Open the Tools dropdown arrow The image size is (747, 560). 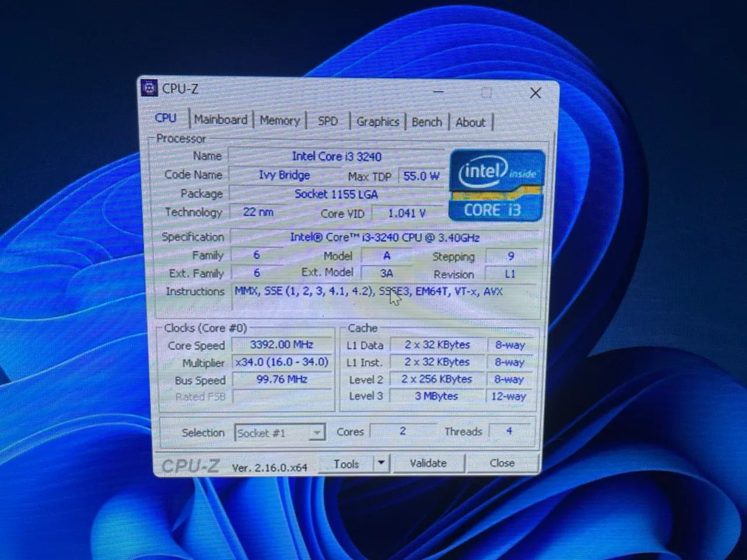pyautogui.click(x=381, y=463)
